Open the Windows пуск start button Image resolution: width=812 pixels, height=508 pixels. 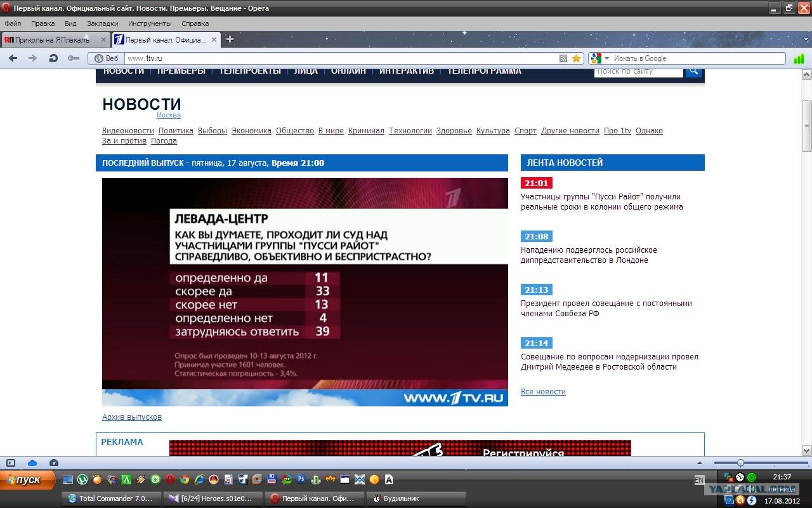28,480
